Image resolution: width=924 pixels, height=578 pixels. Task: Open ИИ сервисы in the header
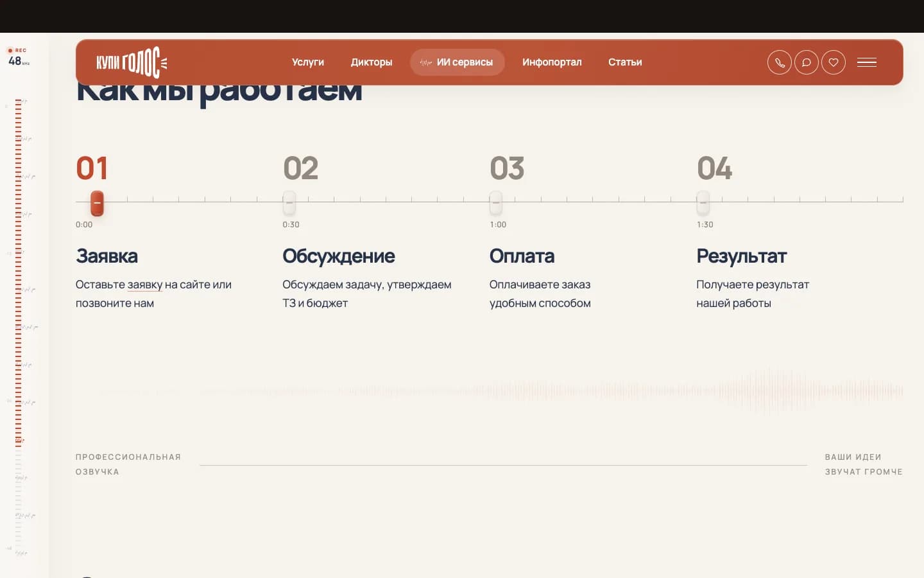click(x=458, y=62)
